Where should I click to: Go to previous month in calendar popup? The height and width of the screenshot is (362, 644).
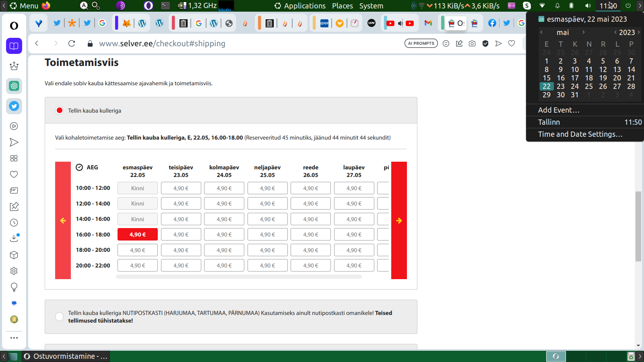(x=541, y=32)
